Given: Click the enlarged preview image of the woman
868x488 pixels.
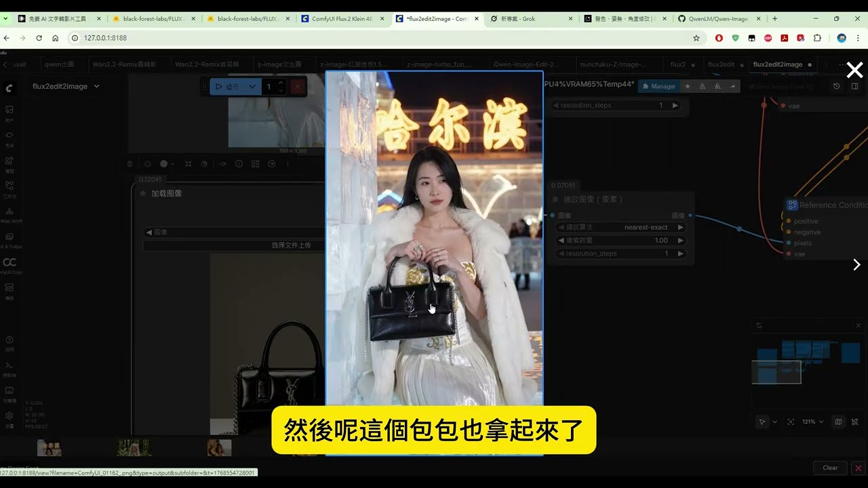Looking at the screenshot, I should [434, 263].
